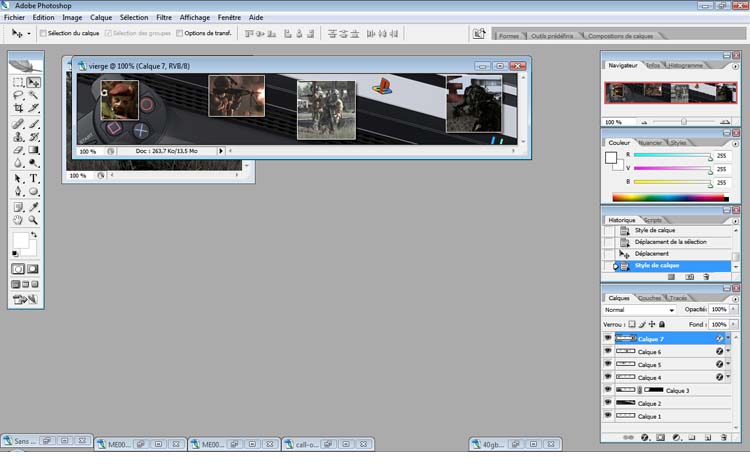Select the Type (T) tool
The image size is (750, 469).
[x=33, y=178]
